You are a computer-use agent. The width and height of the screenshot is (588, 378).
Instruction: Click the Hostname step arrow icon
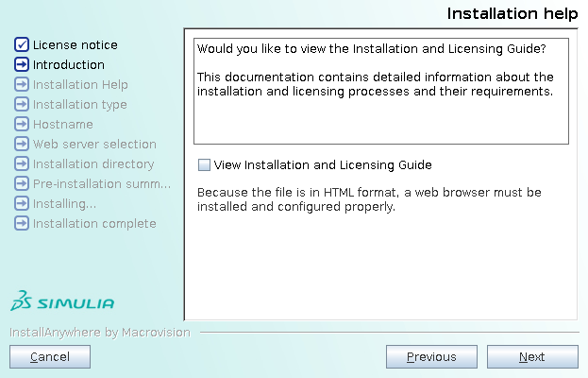22,124
